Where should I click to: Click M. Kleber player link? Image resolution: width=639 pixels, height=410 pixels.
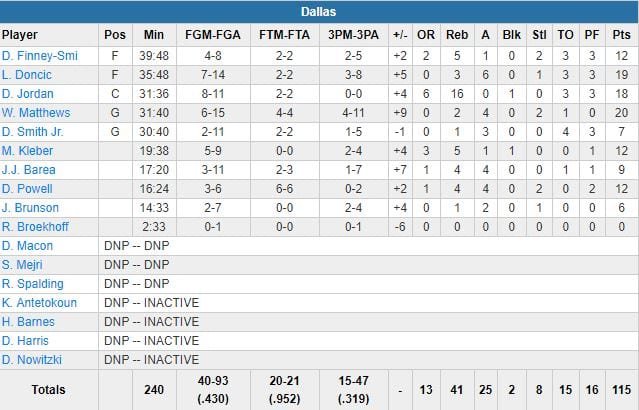click(28, 151)
